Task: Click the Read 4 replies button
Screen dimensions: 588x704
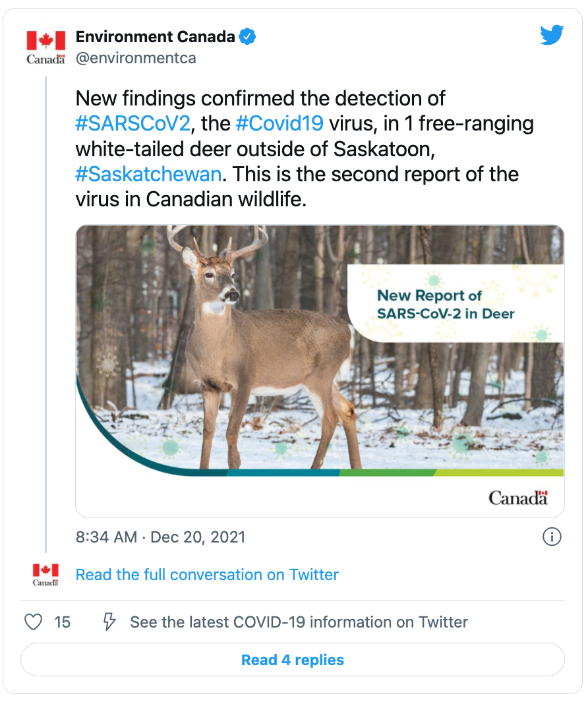Action: point(293,660)
